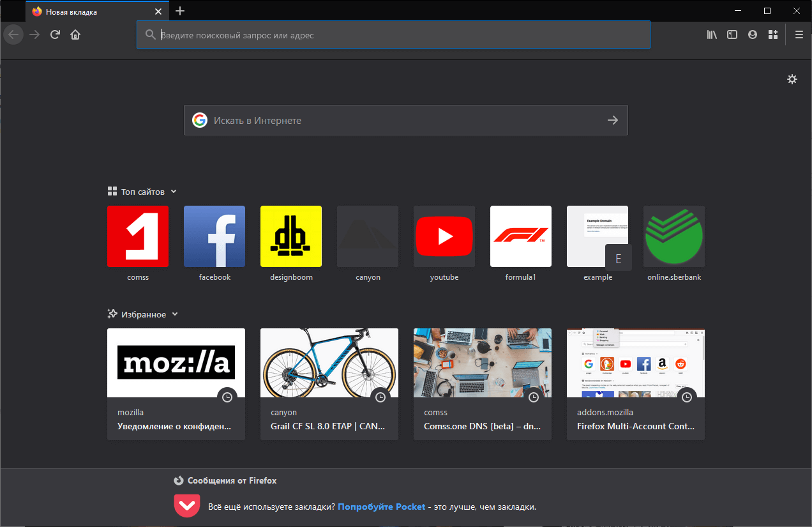Click the forward navigation arrow

point(34,34)
